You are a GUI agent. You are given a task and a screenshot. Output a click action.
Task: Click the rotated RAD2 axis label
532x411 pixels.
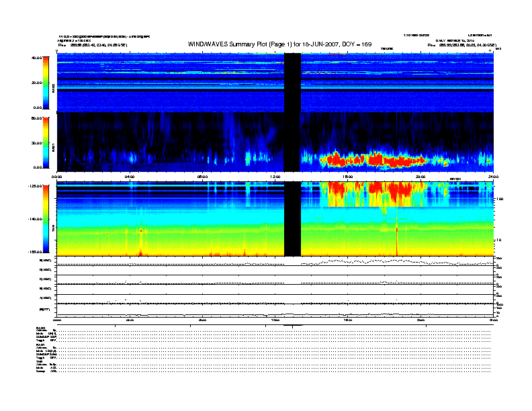[53, 88]
